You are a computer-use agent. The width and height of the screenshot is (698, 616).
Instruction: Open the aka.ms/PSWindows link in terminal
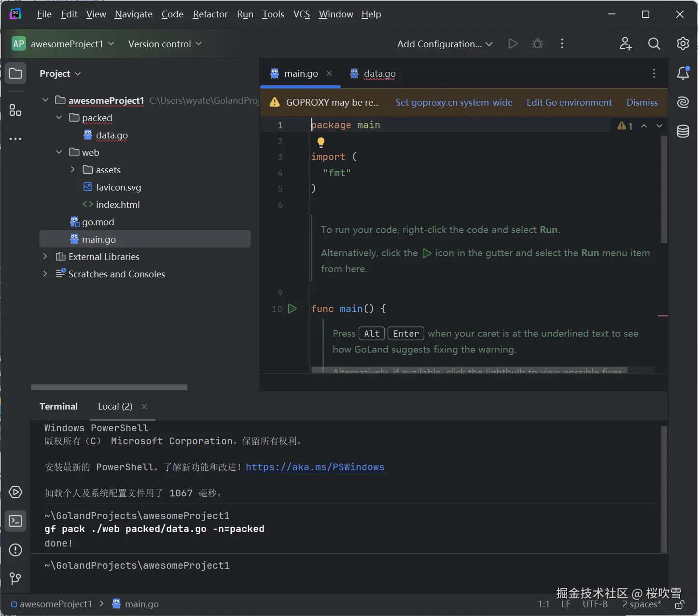[x=315, y=467]
